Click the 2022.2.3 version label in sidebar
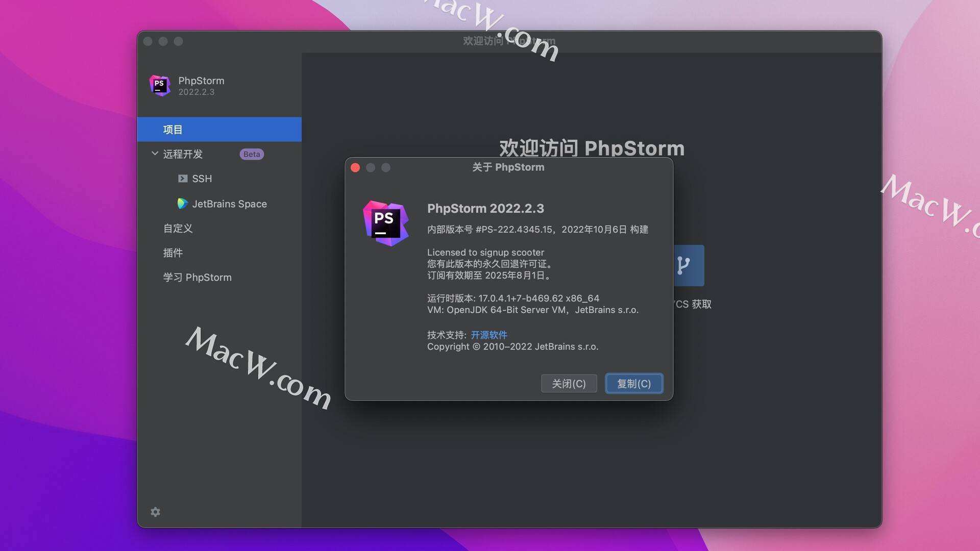 point(196,92)
